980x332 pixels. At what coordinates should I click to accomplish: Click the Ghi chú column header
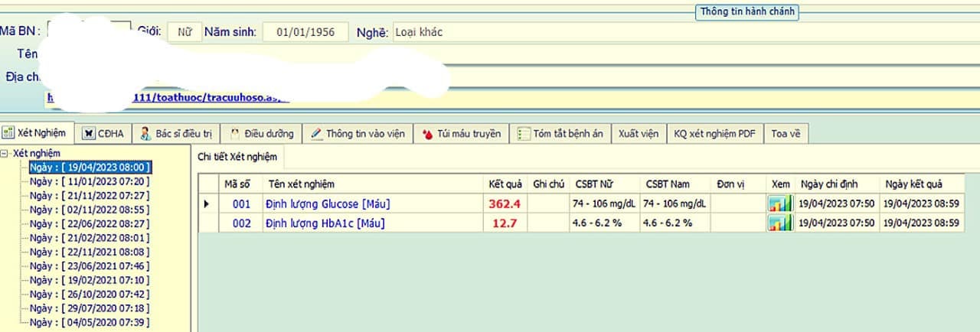pyautogui.click(x=548, y=184)
